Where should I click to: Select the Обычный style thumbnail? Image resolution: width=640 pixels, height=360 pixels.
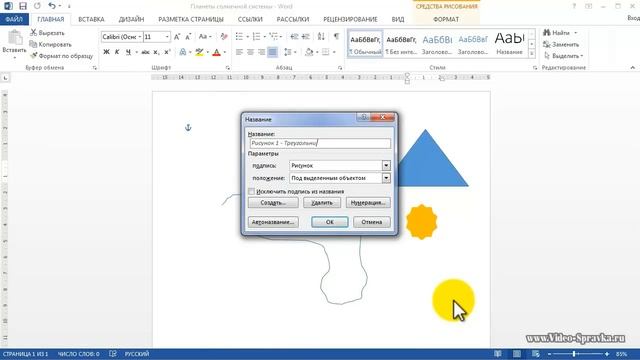[x=365, y=44]
